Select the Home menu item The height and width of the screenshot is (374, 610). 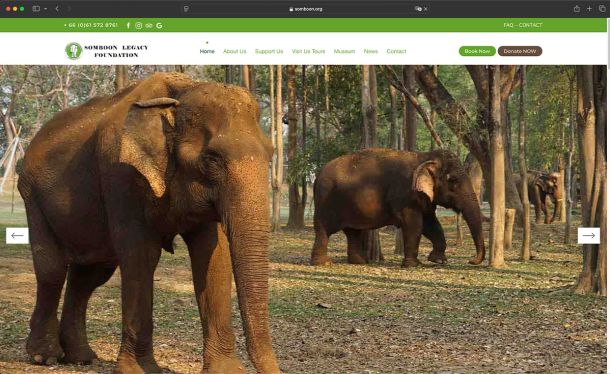(207, 51)
